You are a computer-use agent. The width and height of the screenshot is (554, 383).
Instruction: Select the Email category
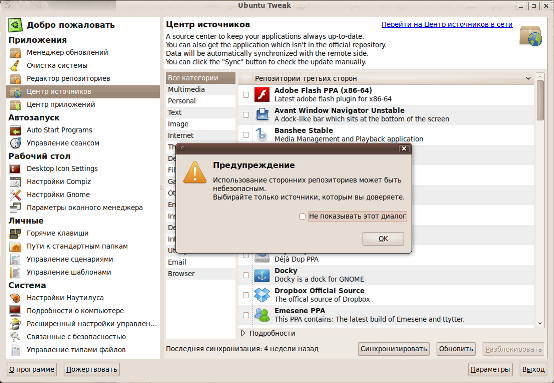[x=200, y=262]
